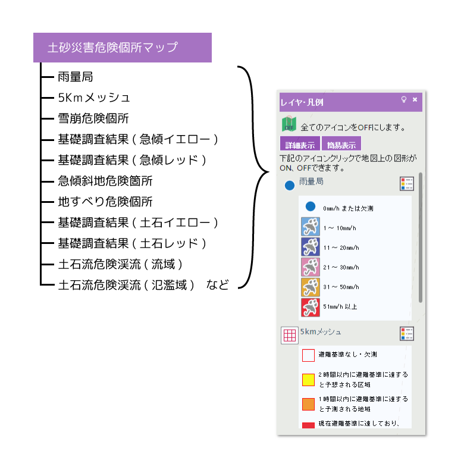
Task: Click the legend panel vertical scrollbar
Action: pos(421,237)
